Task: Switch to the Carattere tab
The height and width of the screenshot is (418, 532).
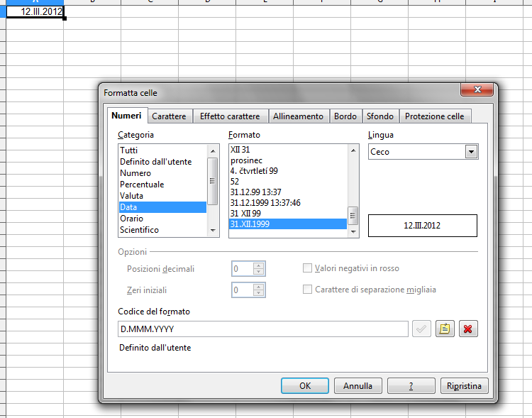Action: [x=169, y=116]
